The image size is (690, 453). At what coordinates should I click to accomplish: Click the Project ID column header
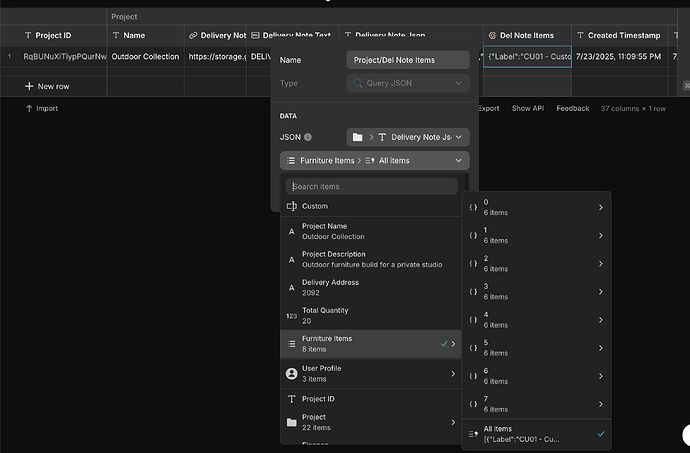click(53, 35)
